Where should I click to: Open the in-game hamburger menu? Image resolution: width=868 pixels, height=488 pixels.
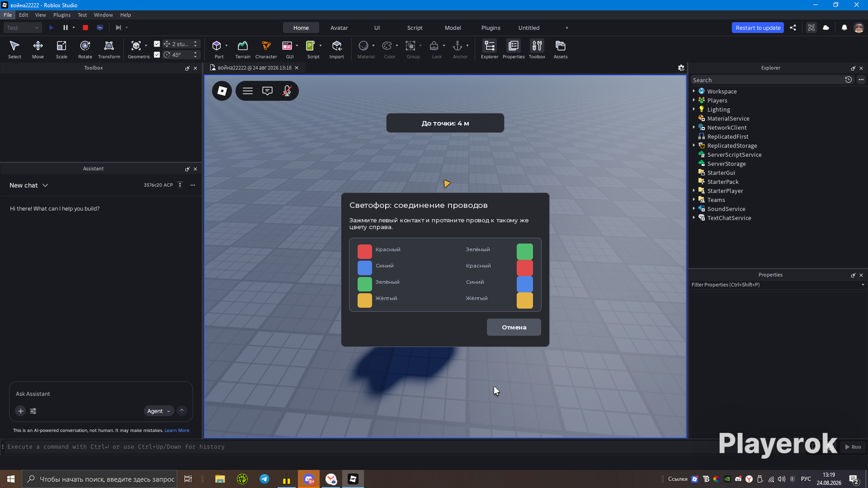pyautogui.click(x=248, y=91)
